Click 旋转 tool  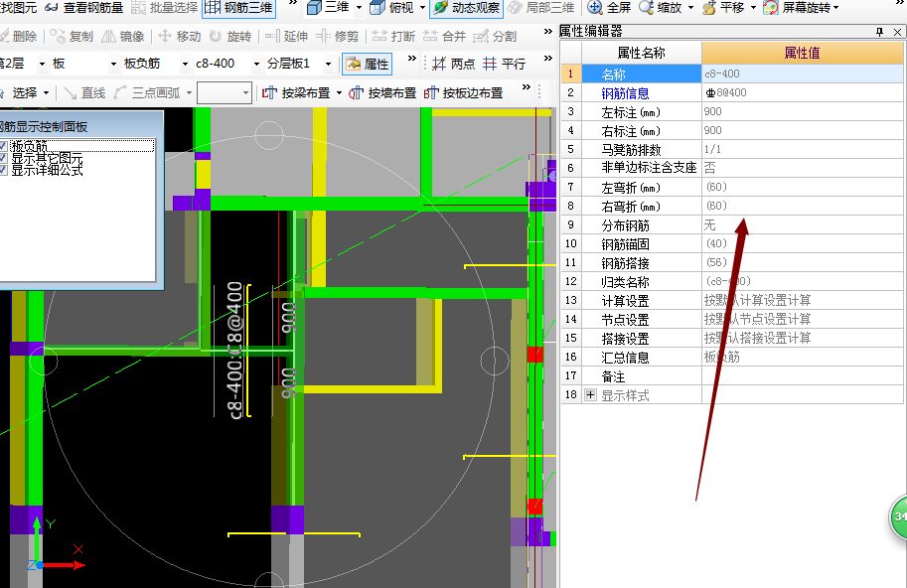coord(230,37)
